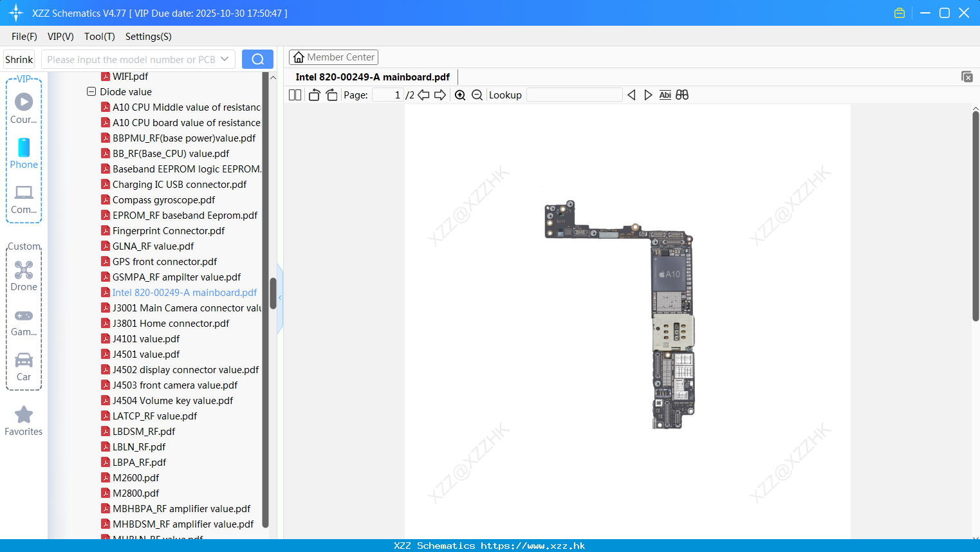Image resolution: width=980 pixels, height=552 pixels.
Task: Open the Settings(S) menu
Action: click(149, 37)
